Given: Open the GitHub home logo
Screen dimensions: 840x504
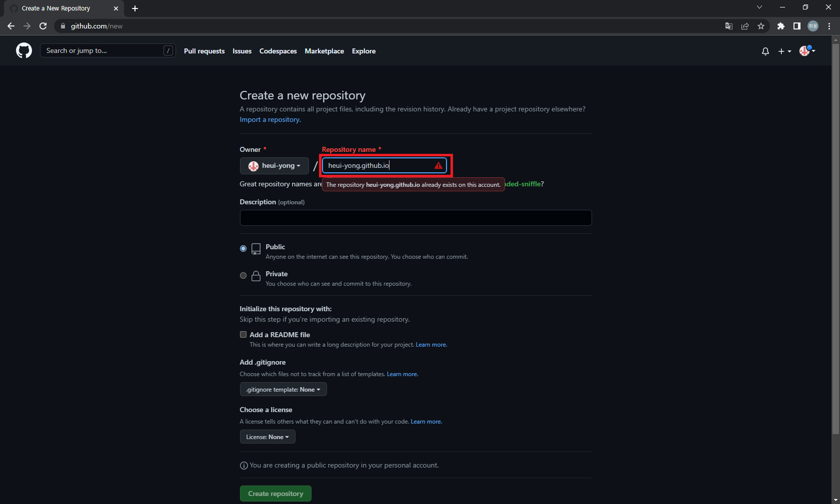Looking at the screenshot, I should coord(24,50).
